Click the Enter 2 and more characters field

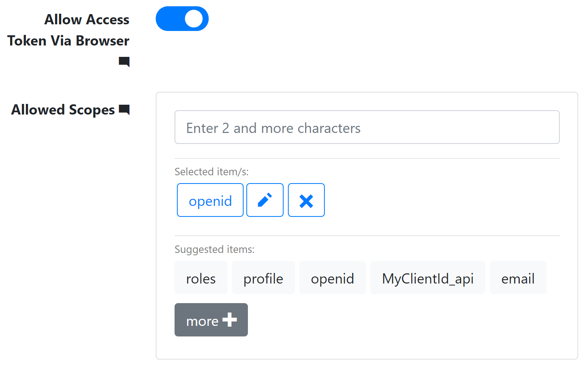[367, 127]
